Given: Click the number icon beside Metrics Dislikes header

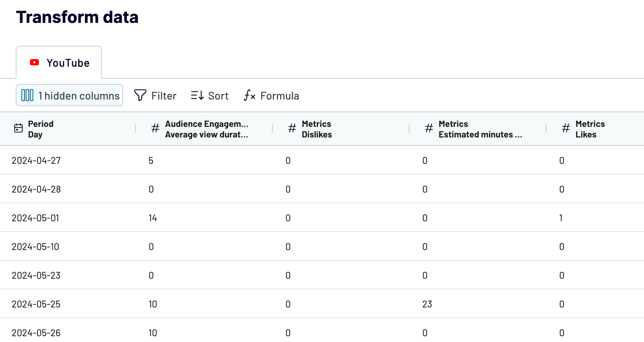Looking at the screenshot, I should coord(292,128).
